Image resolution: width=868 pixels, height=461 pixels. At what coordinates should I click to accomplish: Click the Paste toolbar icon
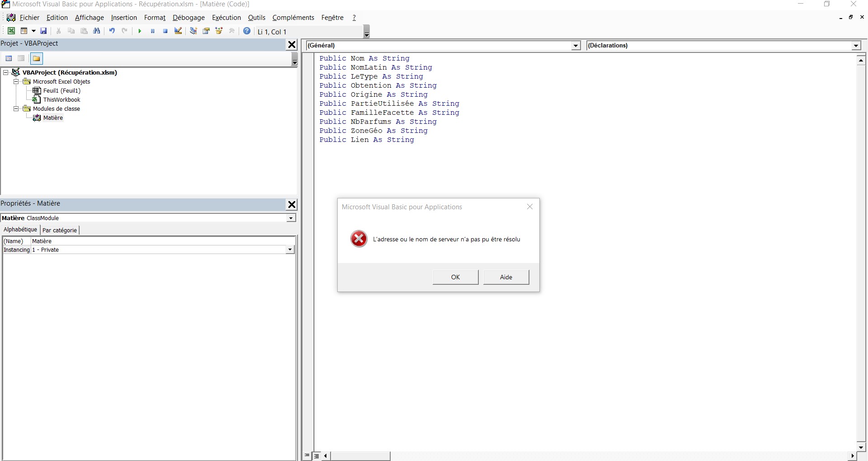click(x=84, y=31)
